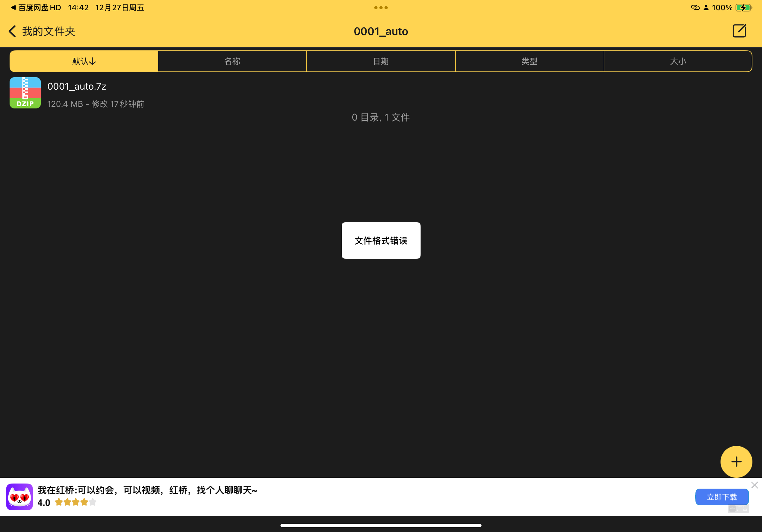The width and height of the screenshot is (762, 532).
Task: Tap the 我的文件夹 navigation label
Action: pyautogui.click(x=49, y=31)
